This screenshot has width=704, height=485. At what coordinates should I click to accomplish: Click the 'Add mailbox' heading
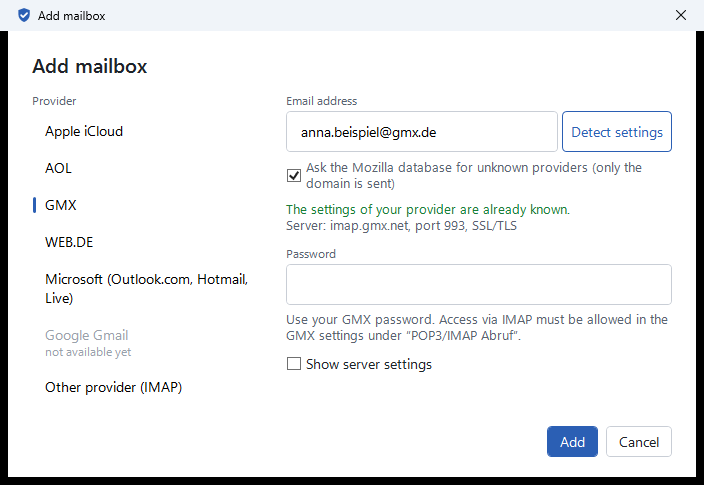tap(90, 66)
